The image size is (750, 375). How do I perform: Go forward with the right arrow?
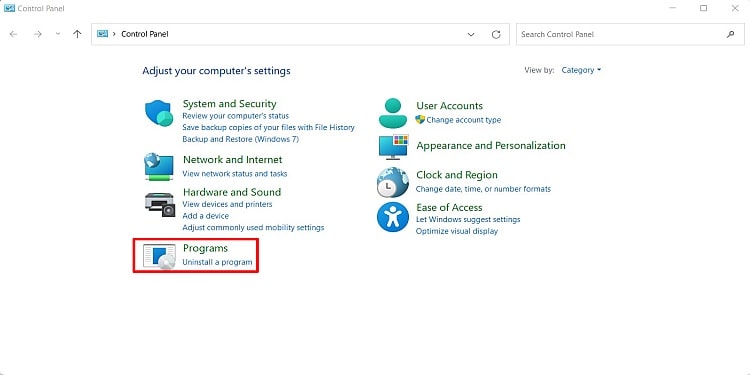pos(38,34)
